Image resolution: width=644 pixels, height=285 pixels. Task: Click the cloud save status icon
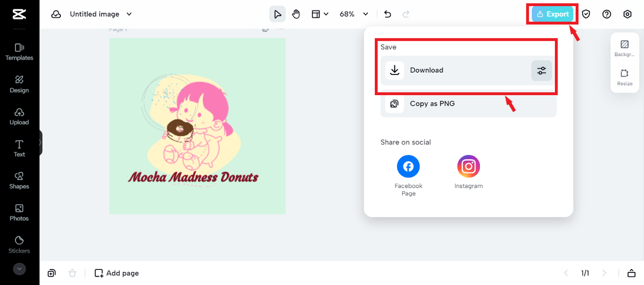[56, 14]
